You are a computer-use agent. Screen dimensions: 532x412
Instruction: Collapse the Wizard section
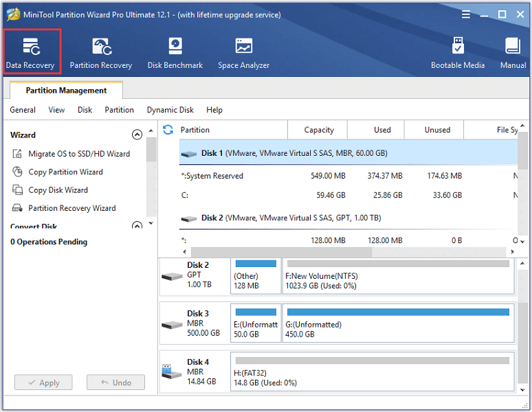[x=137, y=135]
